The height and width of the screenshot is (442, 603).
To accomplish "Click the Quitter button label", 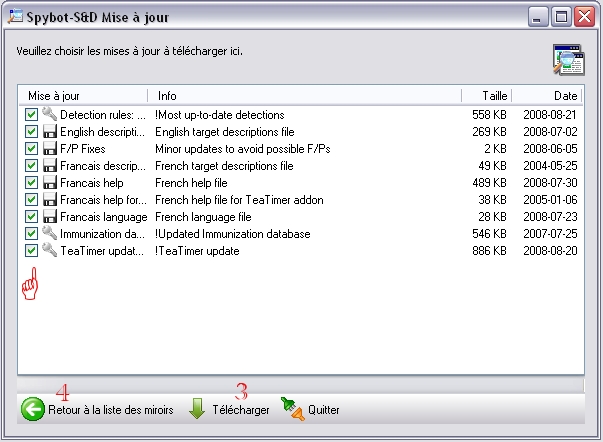I will (x=323, y=410).
